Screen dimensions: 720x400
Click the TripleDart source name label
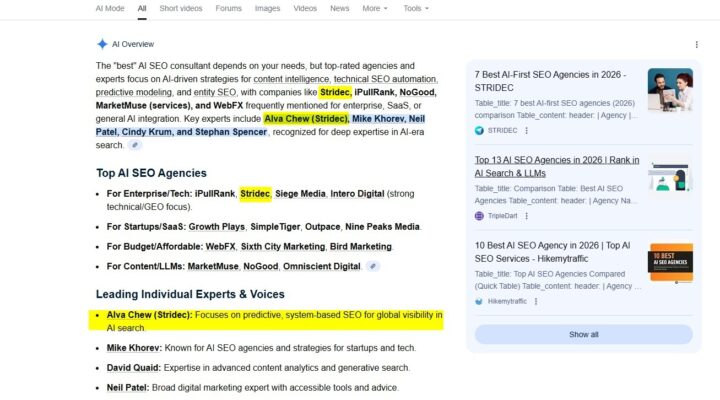click(502, 216)
